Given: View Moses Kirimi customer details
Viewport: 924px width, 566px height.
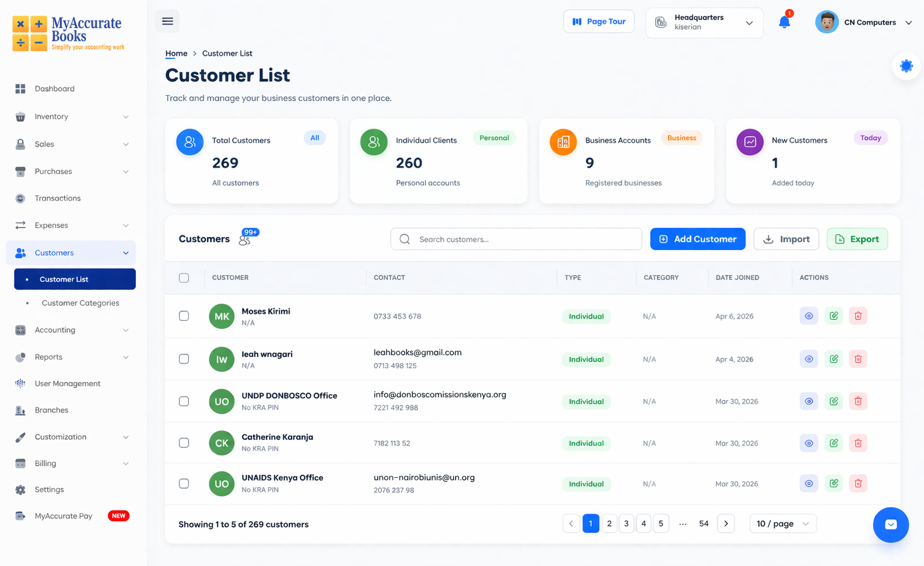Looking at the screenshot, I should (x=809, y=316).
